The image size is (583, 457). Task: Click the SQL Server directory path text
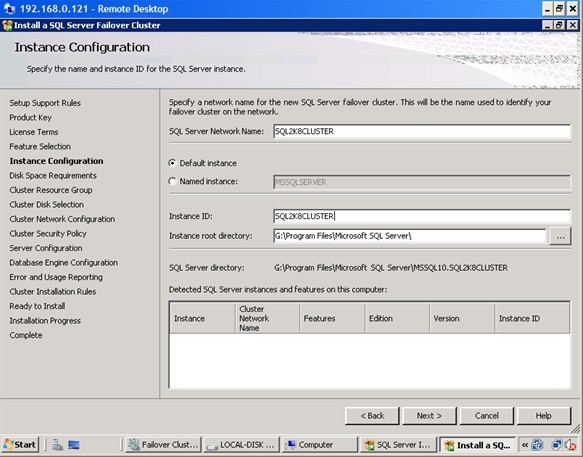(391, 268)
